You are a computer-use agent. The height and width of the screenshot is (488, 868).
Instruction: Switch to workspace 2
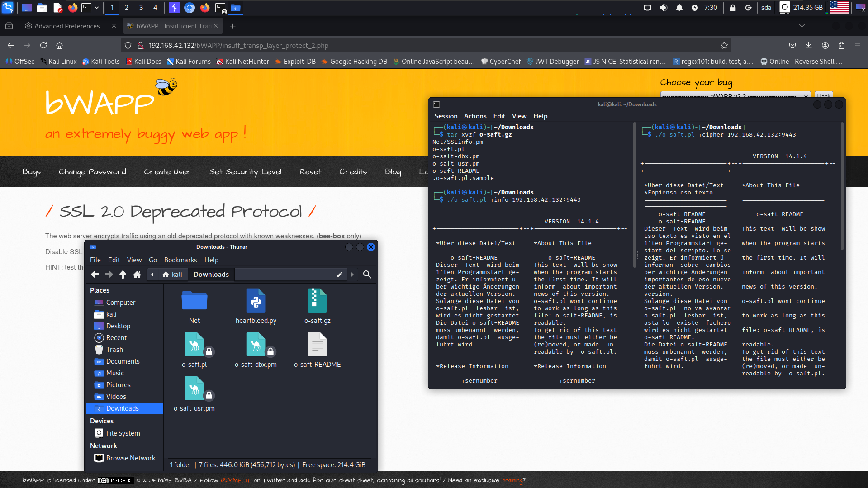click(126, 8)
